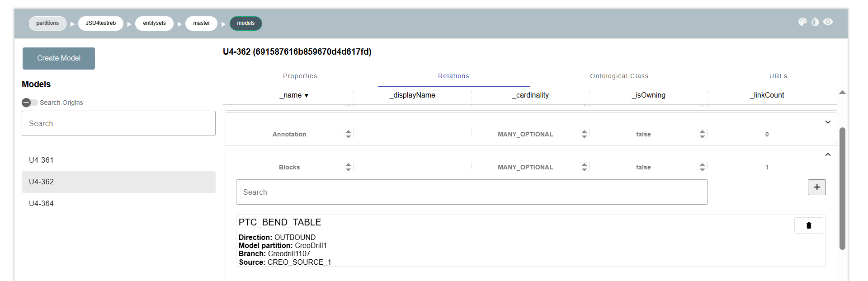The image size is (868, 281).
Task: Go to the entitysets breadcrumb
Action: pos(154,23)
